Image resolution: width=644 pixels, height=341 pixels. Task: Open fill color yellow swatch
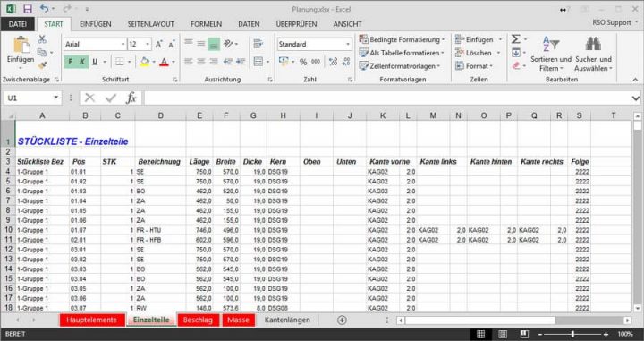click(145, 62)
